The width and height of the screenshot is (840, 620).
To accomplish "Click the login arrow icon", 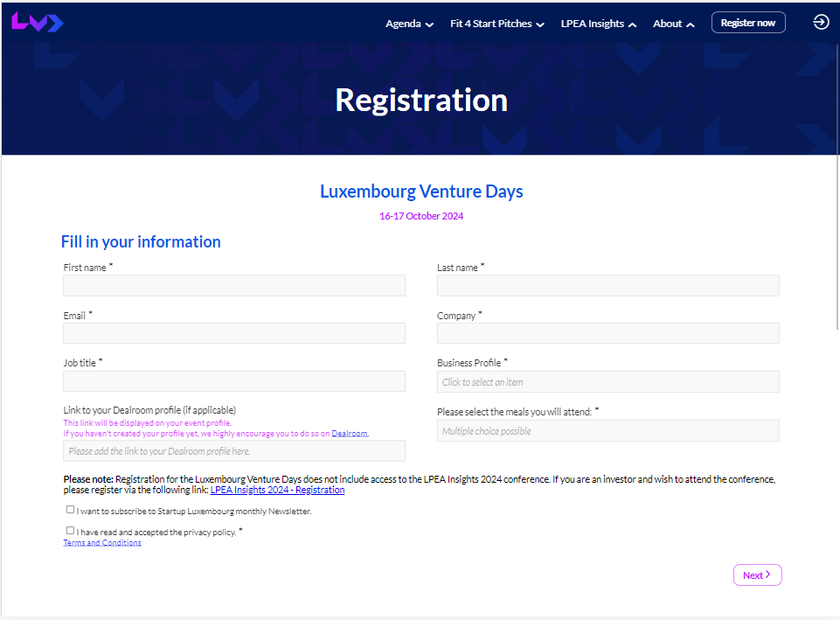I will pyautogui.click(x=821, y=22).
